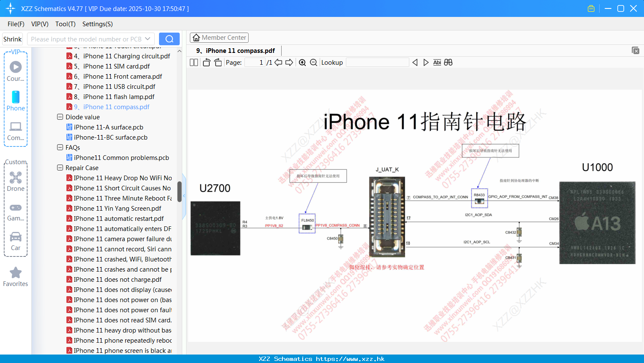Find next lookup result
The width and height of the screenshot is (644, 363).
426,62
